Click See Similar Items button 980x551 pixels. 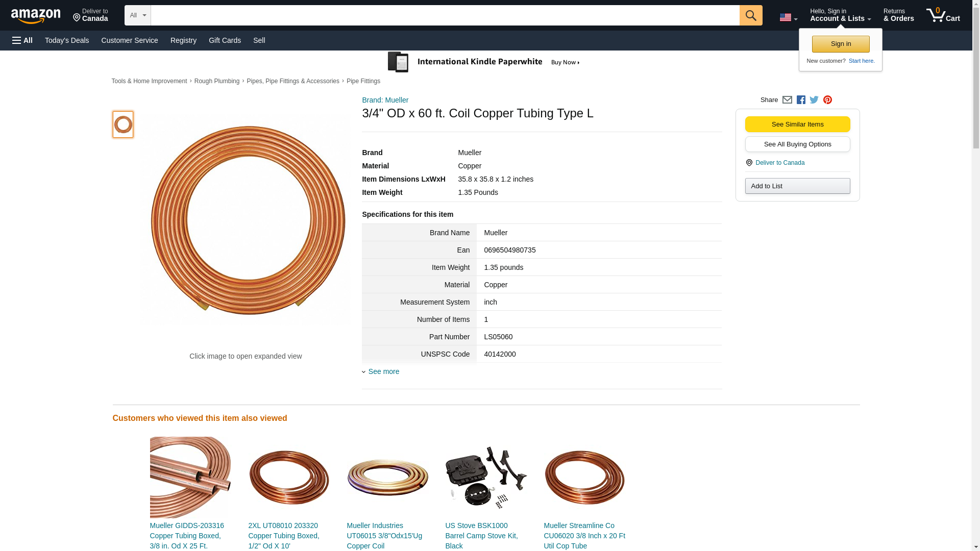797,124
